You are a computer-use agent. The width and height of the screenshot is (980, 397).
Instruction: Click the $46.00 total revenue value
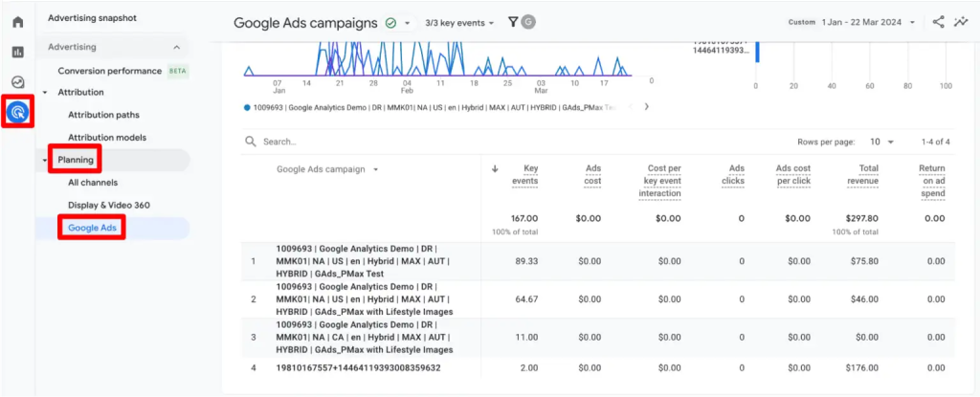point(865,299)
